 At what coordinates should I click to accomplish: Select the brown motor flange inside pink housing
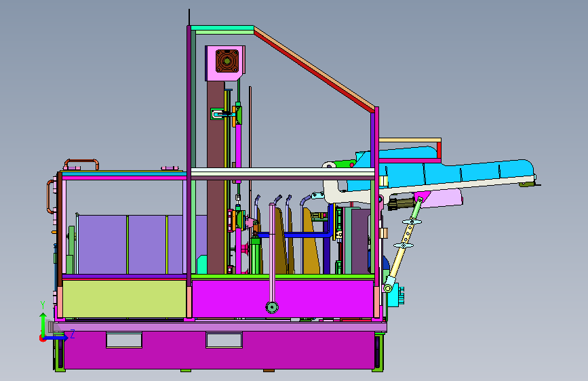coord(227,61)
